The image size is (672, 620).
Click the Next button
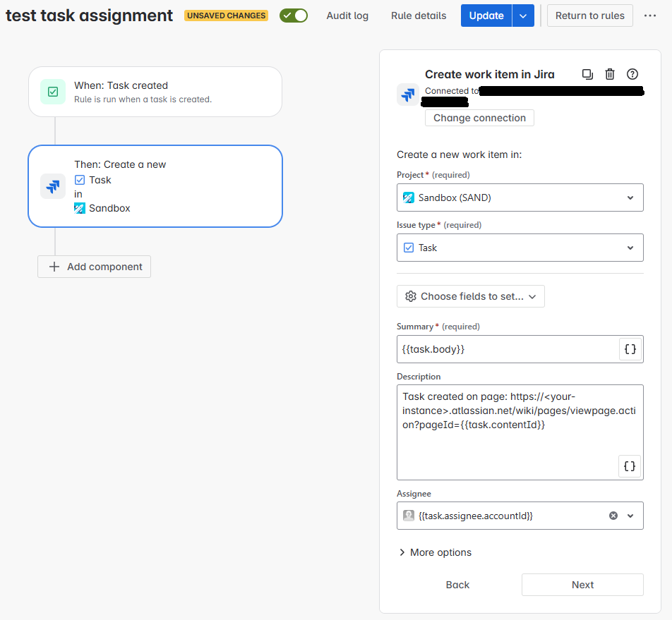[x=582, y=585]
